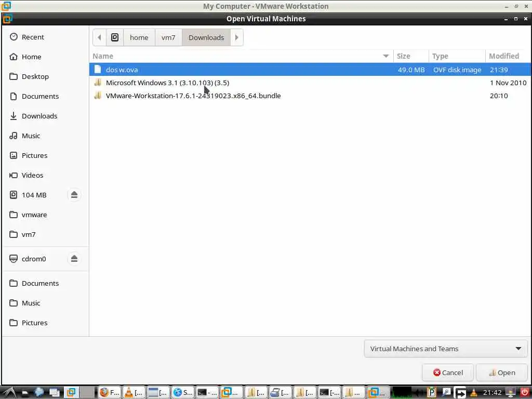This screenshot has width=532, height=399.
Task: Open Firefox from the taskbar
Action: (x=110, y=393)
